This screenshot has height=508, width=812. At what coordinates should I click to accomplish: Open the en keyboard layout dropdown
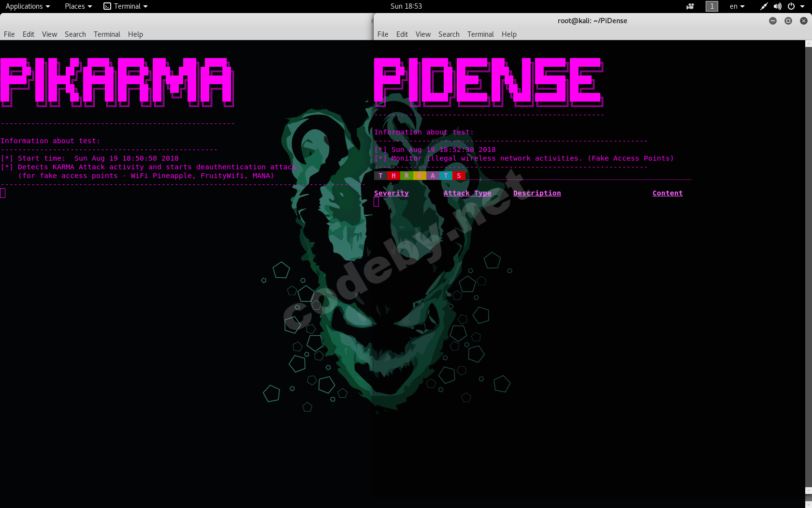coord(737,6)
